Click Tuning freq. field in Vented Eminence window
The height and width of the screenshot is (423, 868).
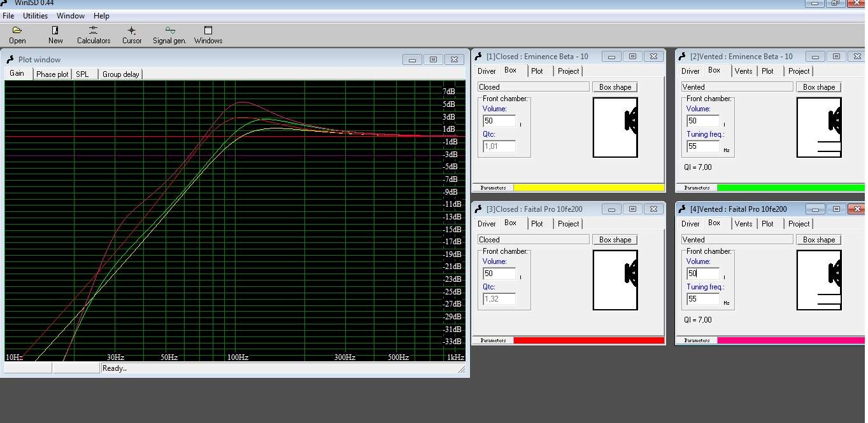703,146
